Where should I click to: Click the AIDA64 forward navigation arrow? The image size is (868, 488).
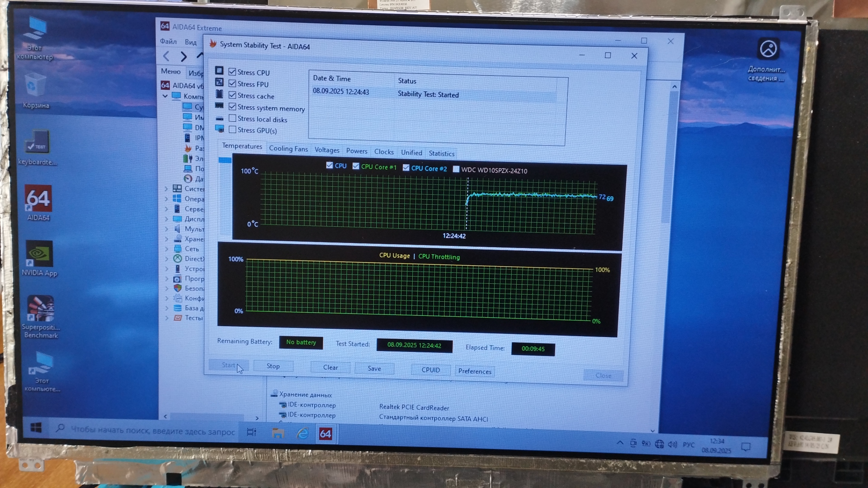(184, 56)
